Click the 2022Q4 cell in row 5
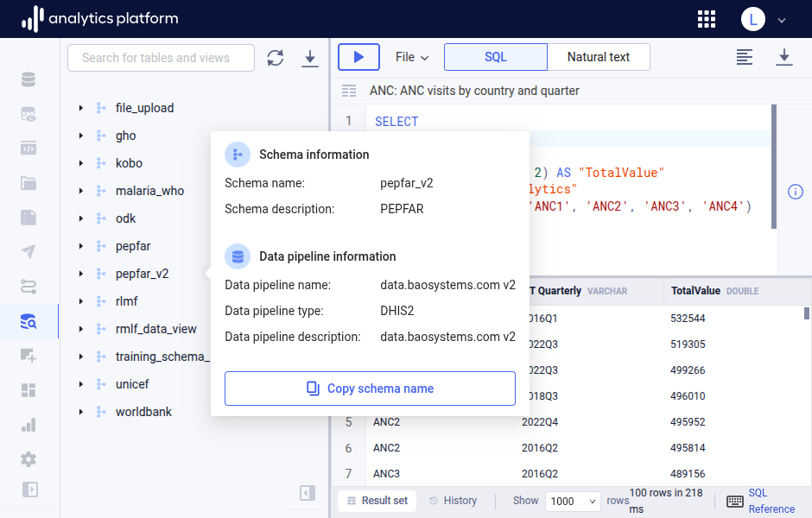812x518 pixels. (x=540, y=422)
